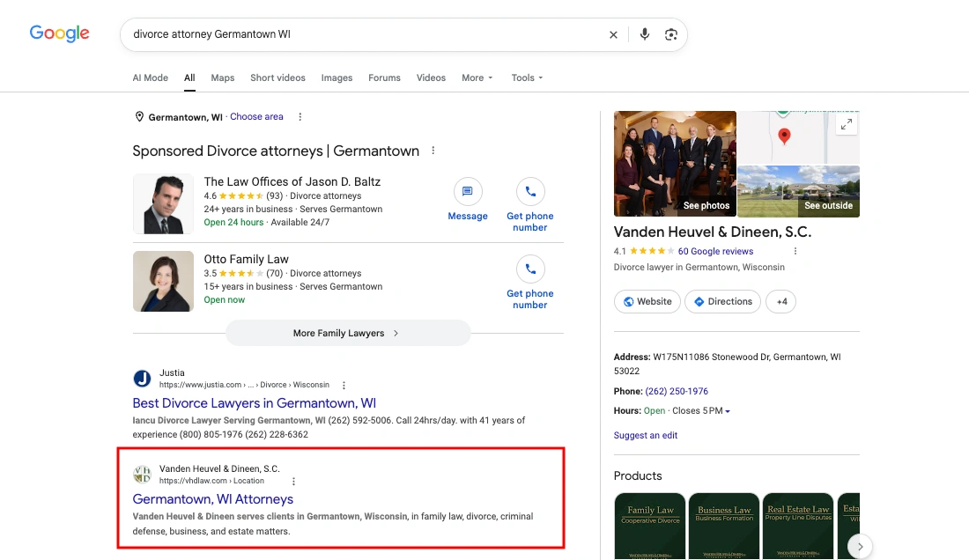Click Message text for Jason D. Baltz
Image resolution: width=969 pixels, height=560 pixels.
(468, 216)
